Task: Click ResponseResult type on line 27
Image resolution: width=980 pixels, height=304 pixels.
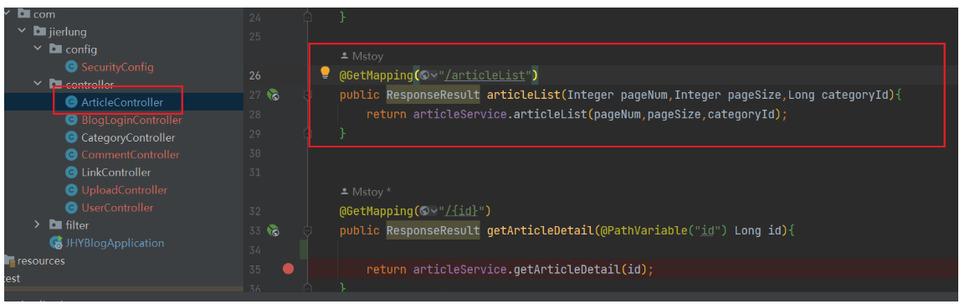Action: click(x=434, y=95)
